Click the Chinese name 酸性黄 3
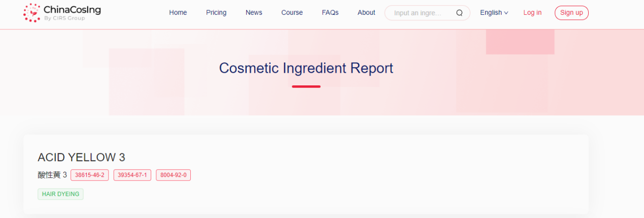 click(x=52, y=175)
